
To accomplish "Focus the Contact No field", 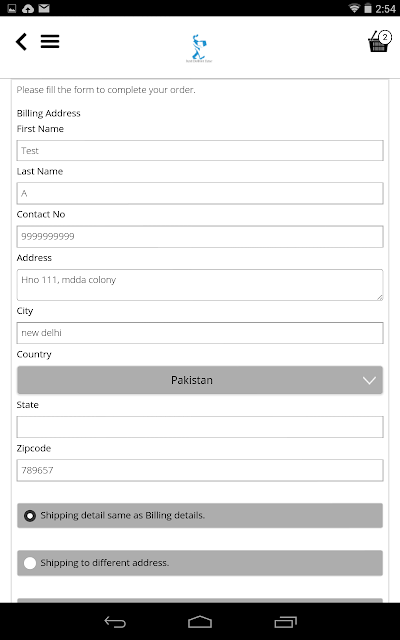I will coord(200,237).
